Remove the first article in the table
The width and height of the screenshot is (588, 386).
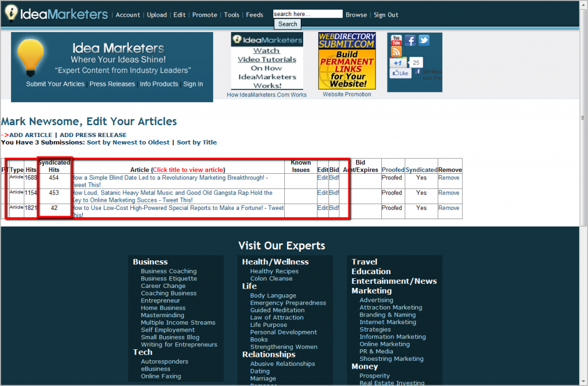(x=449, y=178)
